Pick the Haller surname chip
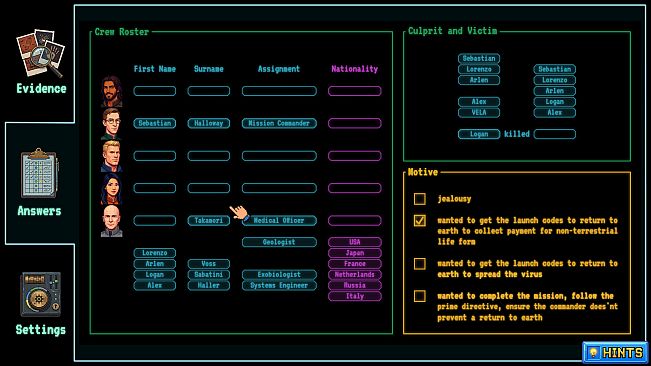The height and width of the screenshot is (366, 651). pyautogui.click(x=208, y=285)
